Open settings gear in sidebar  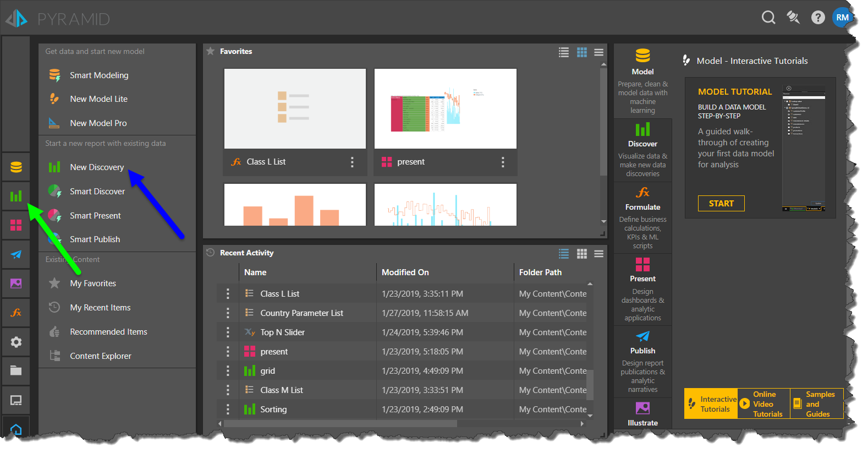click(x=16, y=342)
